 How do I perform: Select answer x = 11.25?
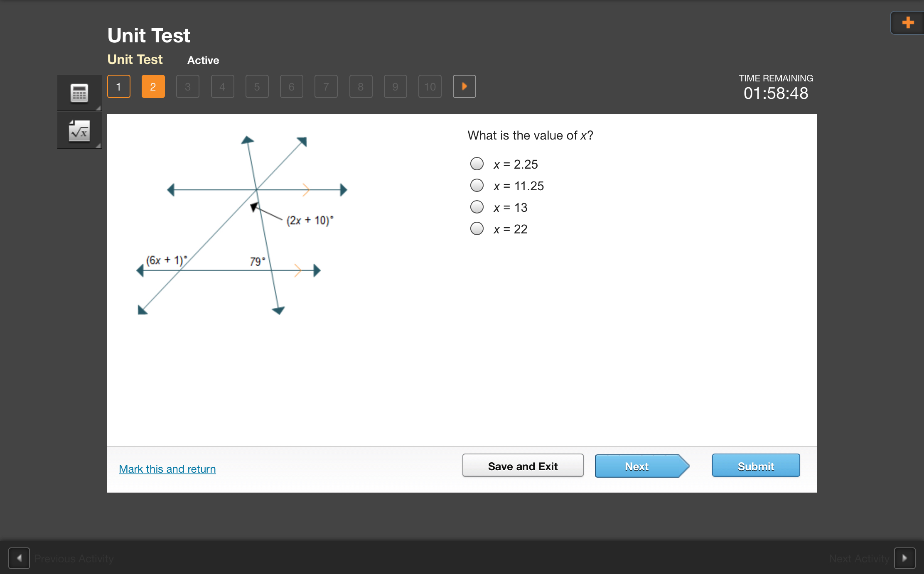[477, 185]
